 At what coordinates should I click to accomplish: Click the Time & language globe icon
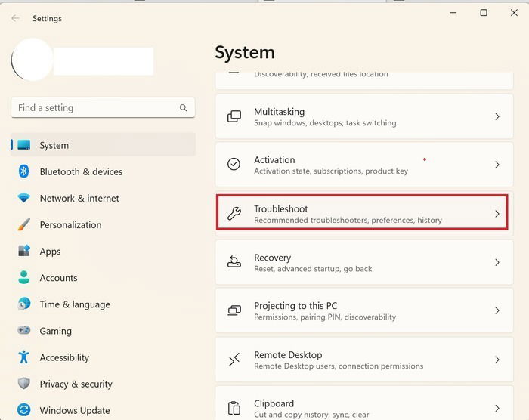tap(24, 304)
